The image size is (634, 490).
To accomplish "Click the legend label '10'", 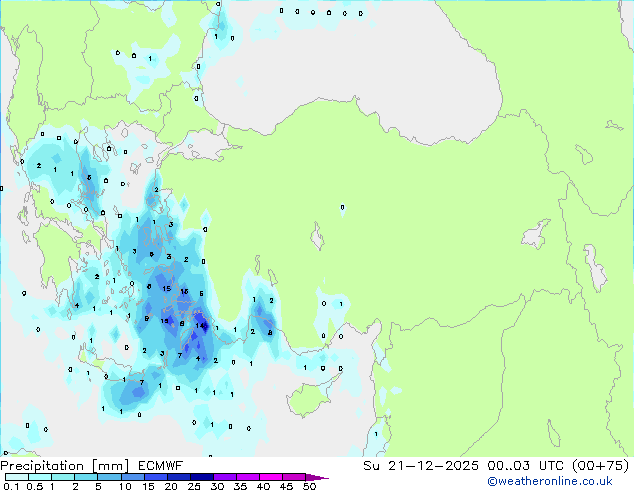I will [125, 486].
